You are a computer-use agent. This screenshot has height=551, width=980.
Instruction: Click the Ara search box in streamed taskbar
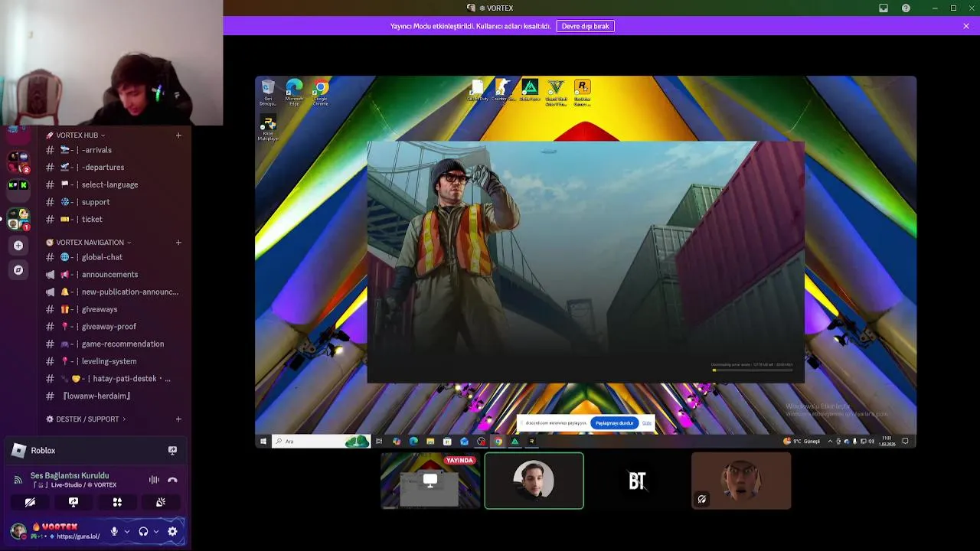[321, 441]
